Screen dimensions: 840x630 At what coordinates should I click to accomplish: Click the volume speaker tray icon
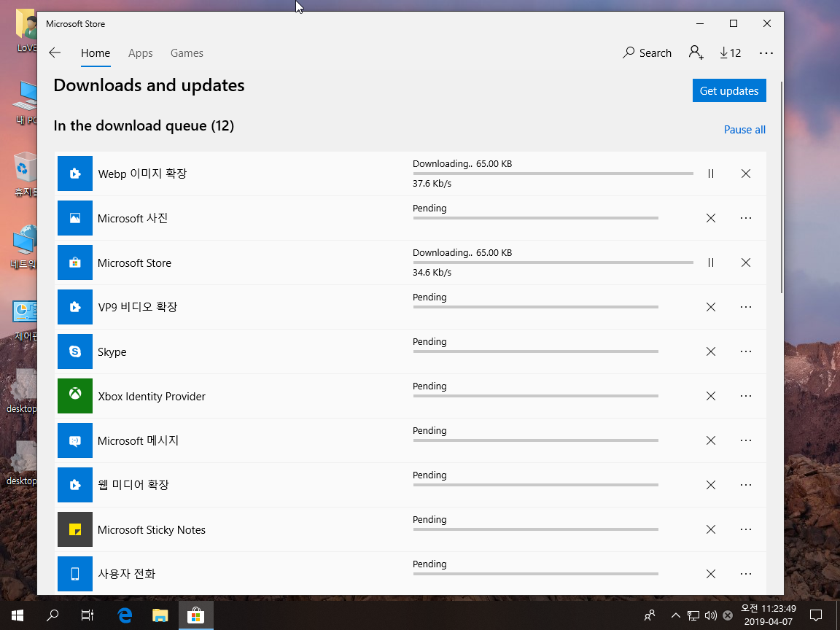point(710,615)
